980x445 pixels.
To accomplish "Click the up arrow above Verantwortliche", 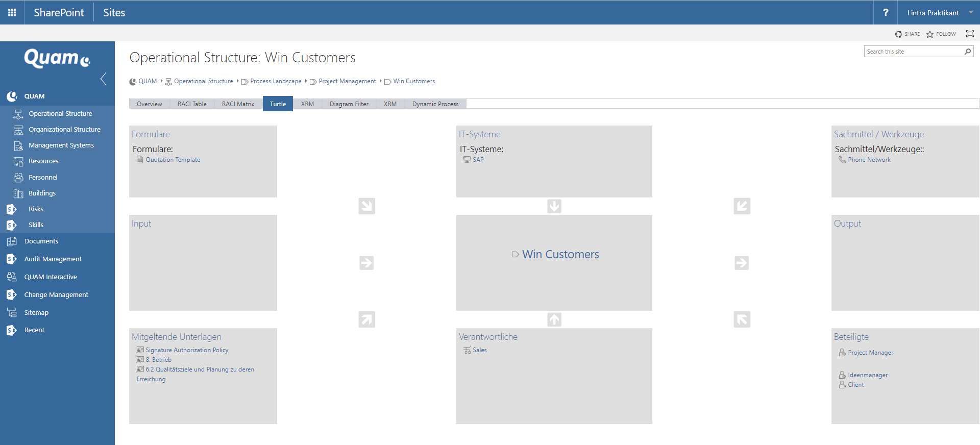I will [554, 319].
